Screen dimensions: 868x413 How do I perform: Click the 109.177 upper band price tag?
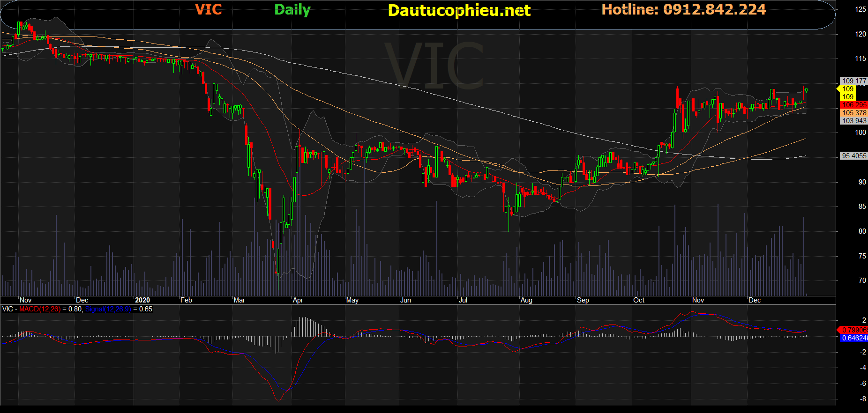(853, 81)
